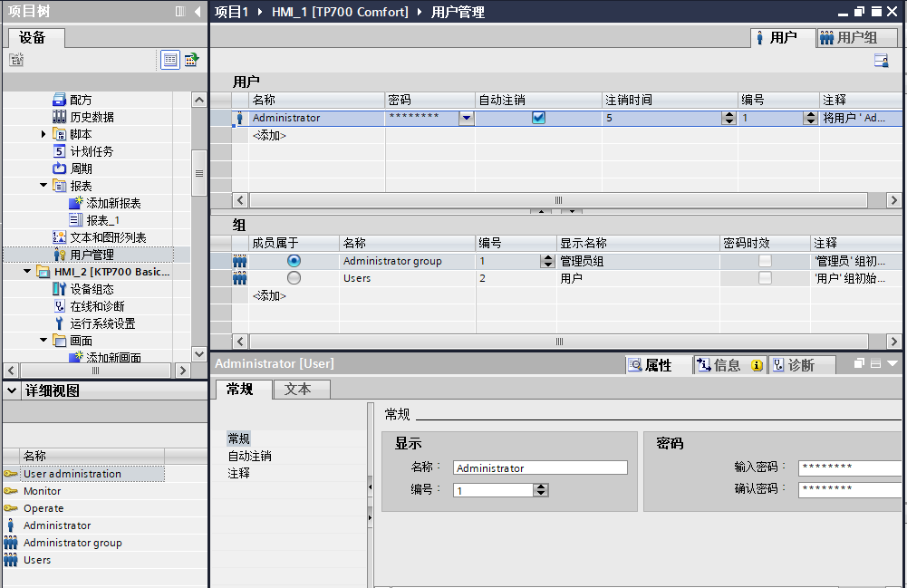Image resolution: width=907 pixels, height=588 pixels.
Task: Click <添加> to add a new group
Action: click(x=269, y=296)
